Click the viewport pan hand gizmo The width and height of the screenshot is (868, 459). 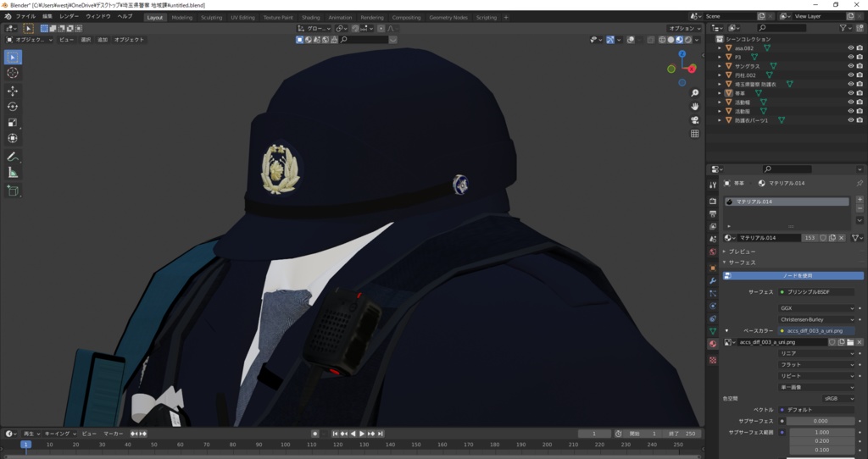(695, 106)
